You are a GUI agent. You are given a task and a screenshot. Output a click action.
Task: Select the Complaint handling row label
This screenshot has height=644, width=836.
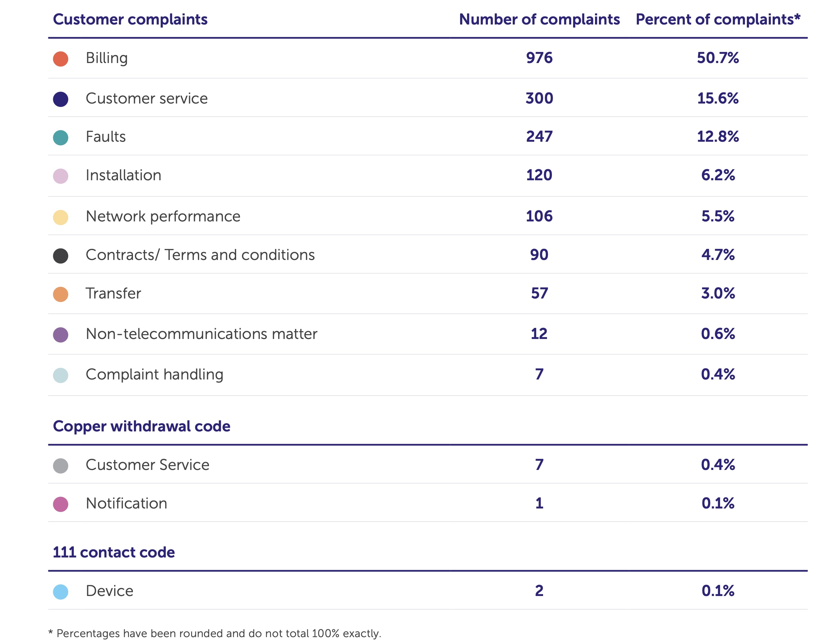click(x=154, y=375)
